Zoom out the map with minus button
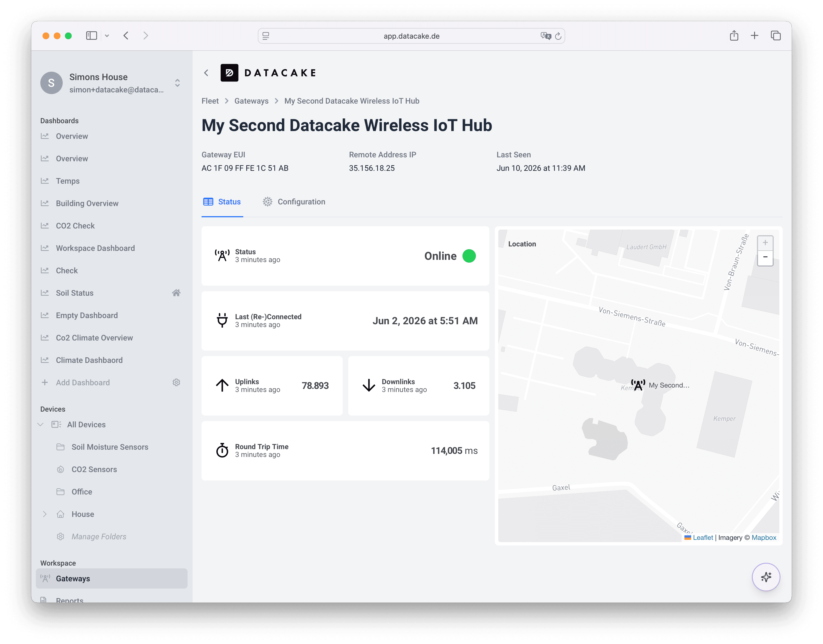The width and height of the screenshot is (823, 644). coord(765,258)
